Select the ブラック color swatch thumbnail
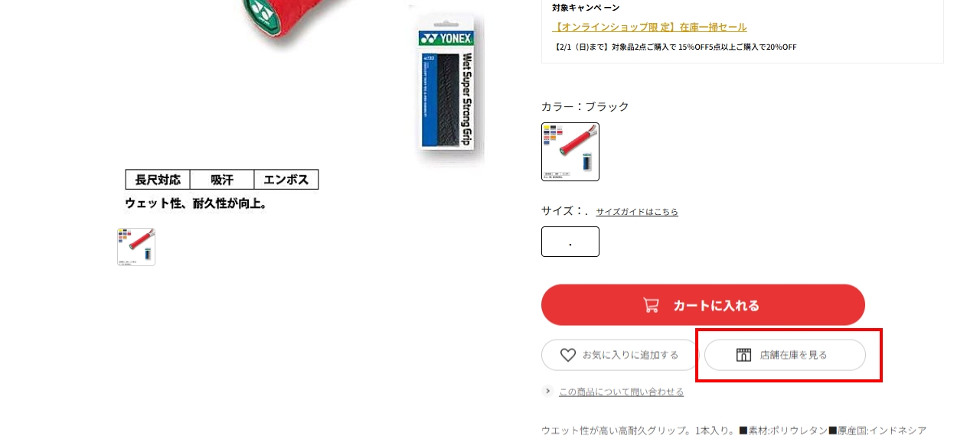 click(x=570, y=152)
